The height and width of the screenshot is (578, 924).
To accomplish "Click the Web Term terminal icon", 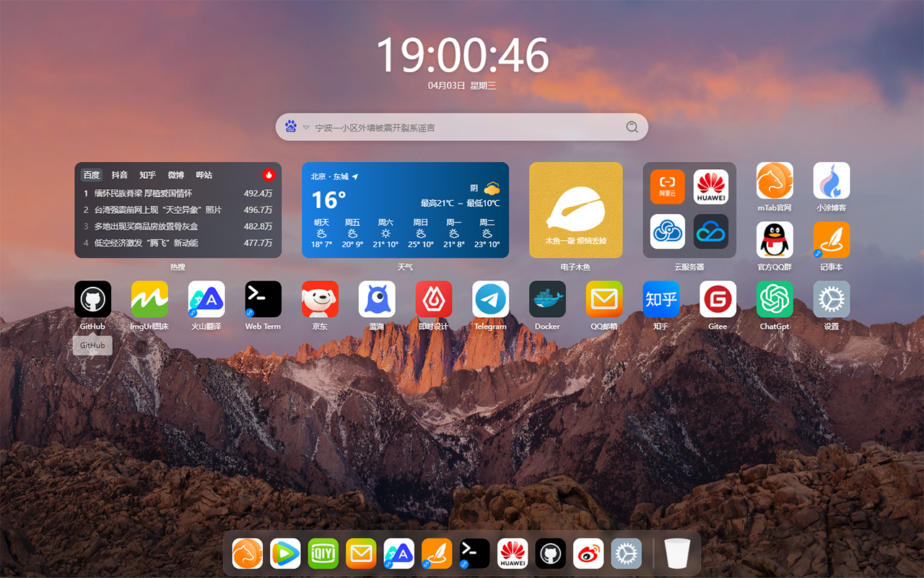I will [x=263, y=299].
